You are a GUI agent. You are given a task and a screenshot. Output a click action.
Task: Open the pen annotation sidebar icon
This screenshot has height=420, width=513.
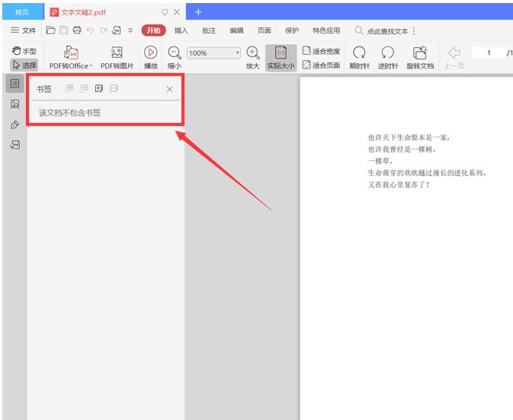pos(14,124)
